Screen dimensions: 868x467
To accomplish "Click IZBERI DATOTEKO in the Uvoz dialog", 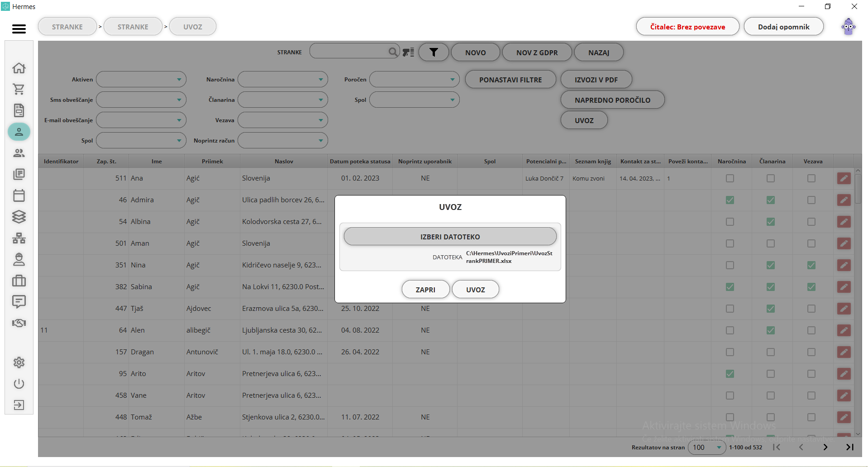I will pyautogui.click(x=450, y=237).
